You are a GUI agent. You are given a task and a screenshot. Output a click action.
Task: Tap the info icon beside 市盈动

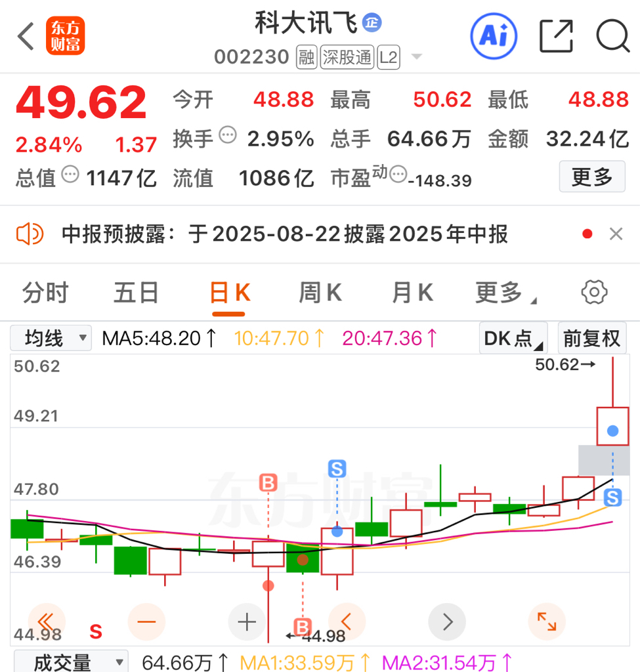coord(398,174)
